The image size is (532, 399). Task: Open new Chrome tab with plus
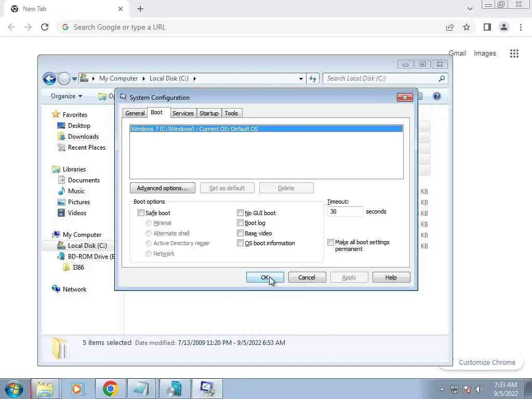coord(140,9)
